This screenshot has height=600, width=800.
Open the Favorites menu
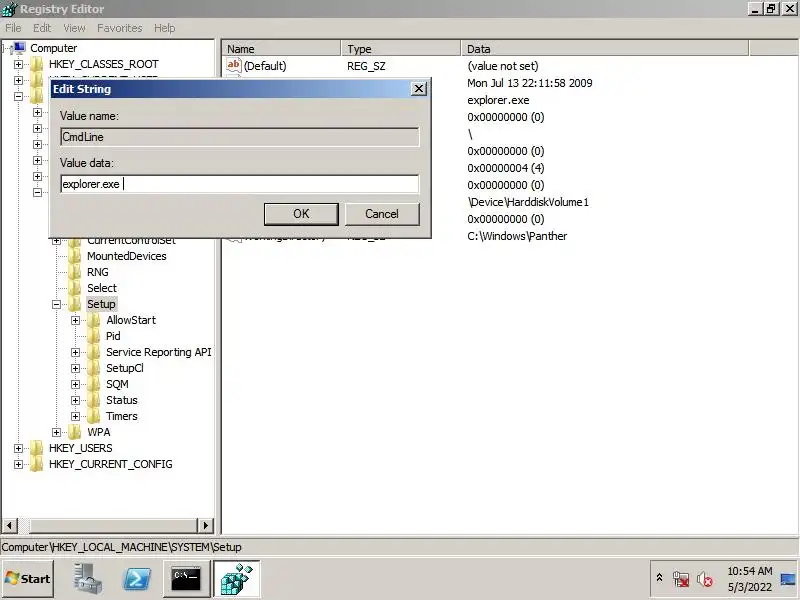(120, 28)
